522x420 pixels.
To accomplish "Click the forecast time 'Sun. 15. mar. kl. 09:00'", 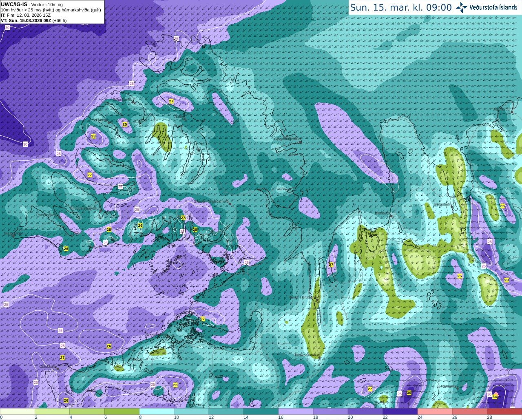I will point(401,7).
